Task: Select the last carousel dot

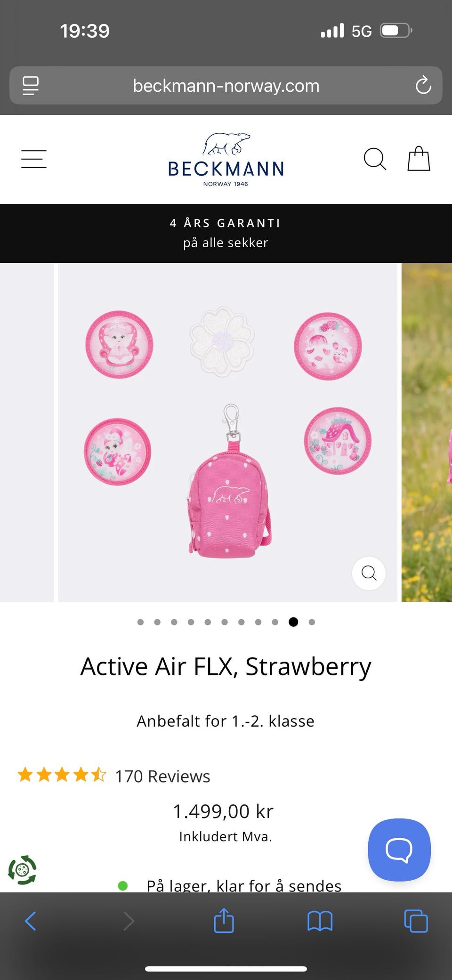Action: pos(312,622)
